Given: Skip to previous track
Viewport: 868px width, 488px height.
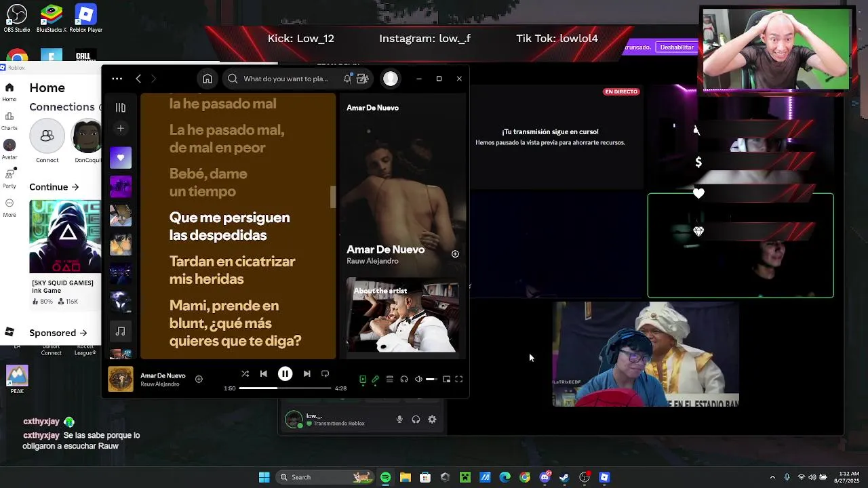Looking at the screenshot, I should tap(264, 373).
